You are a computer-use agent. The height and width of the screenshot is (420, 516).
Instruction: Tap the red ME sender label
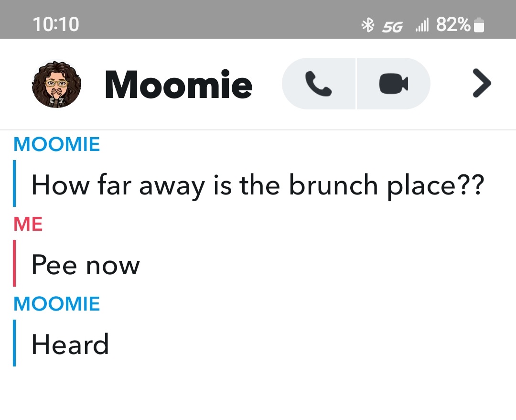[28, 224]
